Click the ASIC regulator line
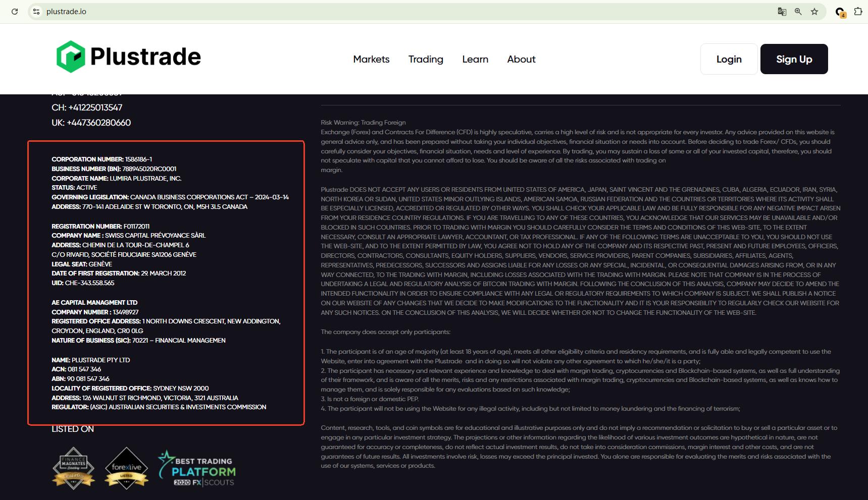The width and height of the screenshot is (868, 500). 159,407
